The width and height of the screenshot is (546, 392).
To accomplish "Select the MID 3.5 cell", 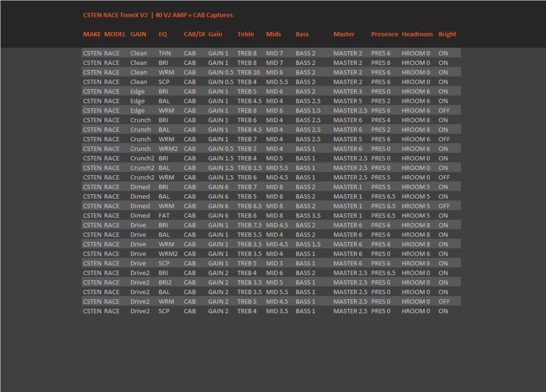I will [x=277, y=311].
